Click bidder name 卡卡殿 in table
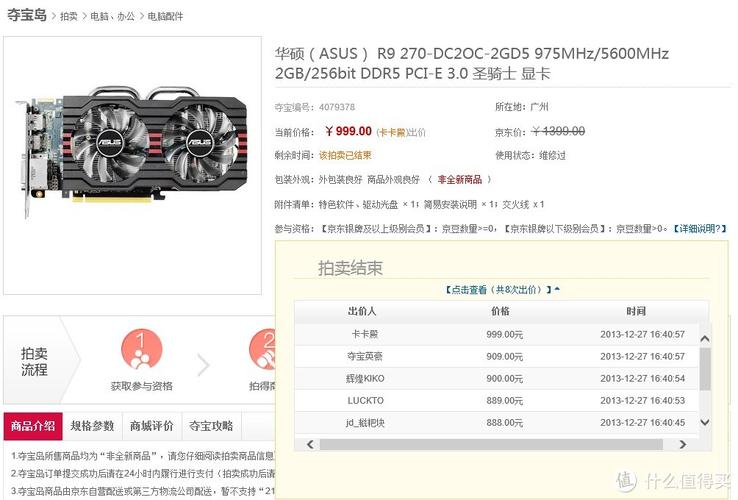This screenshot has width=738, height=500. coord(365,334)
